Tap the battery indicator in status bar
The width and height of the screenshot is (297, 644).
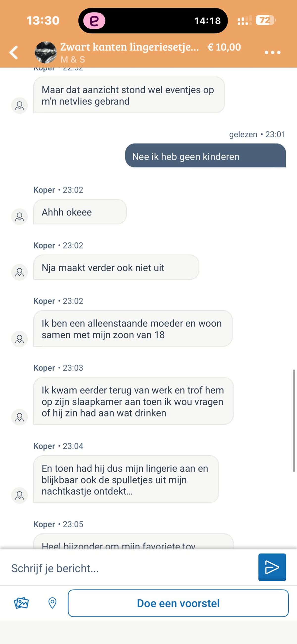[265, 20]
